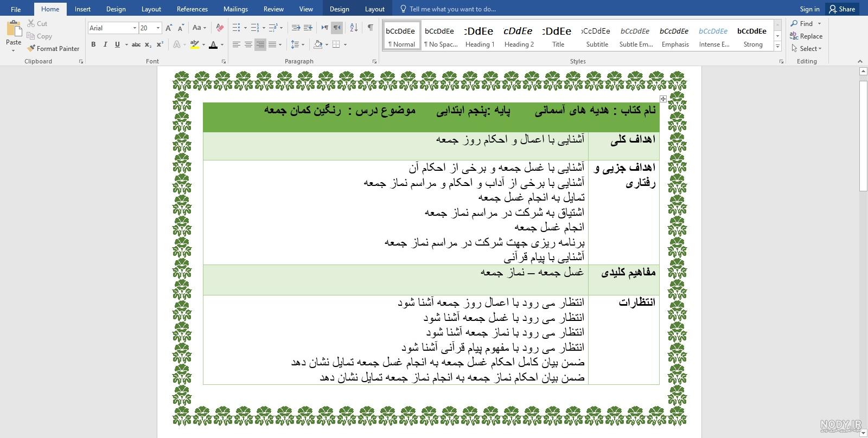Click the Superscript x² icon
The width and height of the screenshot is (868, 438).
click(x=160, y=44)
